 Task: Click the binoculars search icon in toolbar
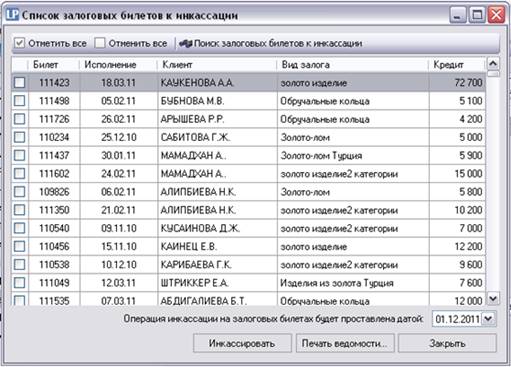[186, 43]
